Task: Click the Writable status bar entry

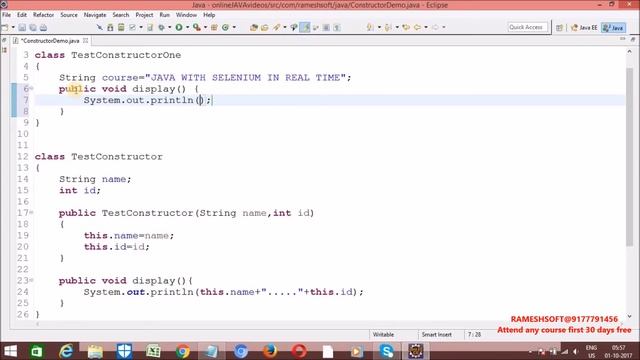Action: tap(383, 335)
